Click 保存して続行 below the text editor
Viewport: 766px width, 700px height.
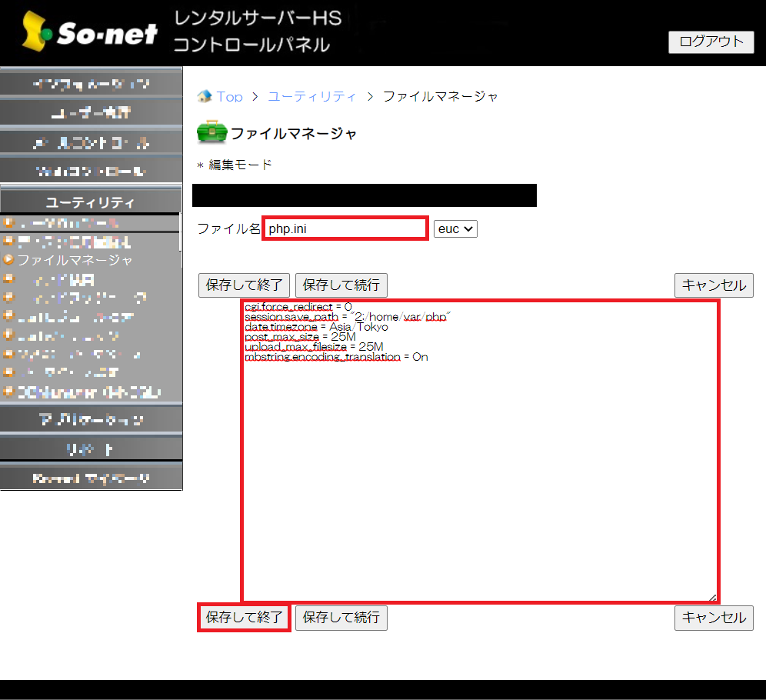coord(341,618)
